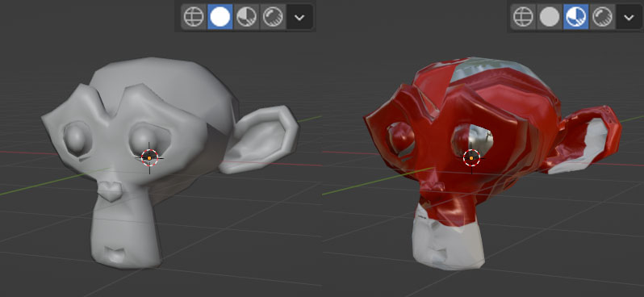This screenshot has width=644, height=297.
Task: Select Solid shading in right viewport
Action: [x=550, y=17]
